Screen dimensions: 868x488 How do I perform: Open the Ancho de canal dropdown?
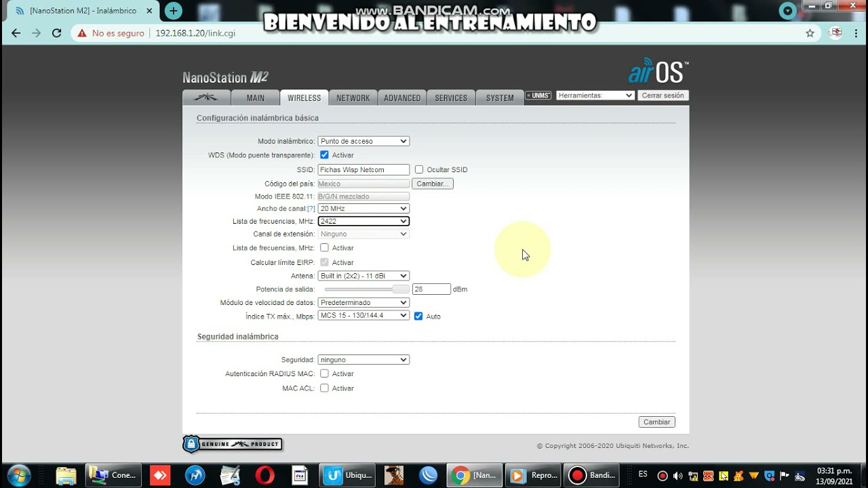(363, 209)
